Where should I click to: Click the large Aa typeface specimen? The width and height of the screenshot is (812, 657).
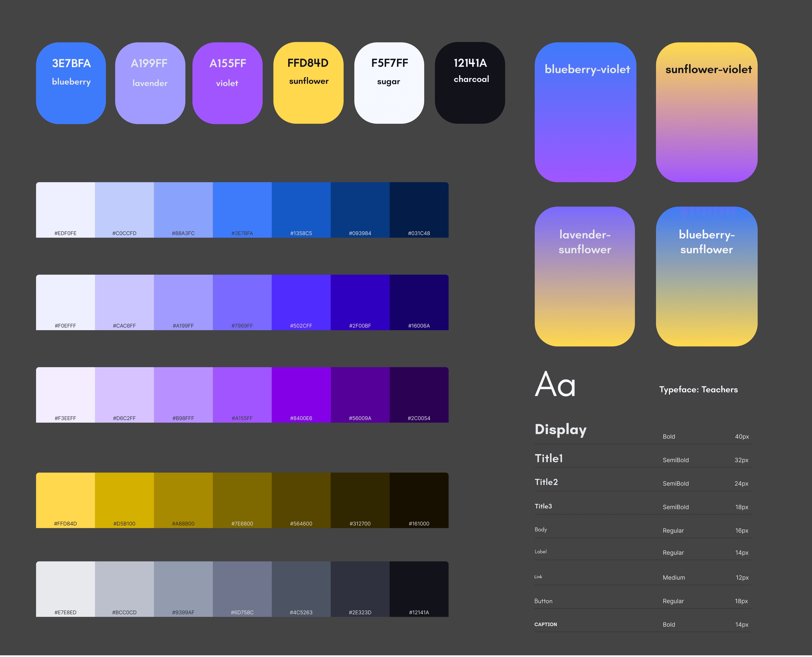(x=555, y=385)
